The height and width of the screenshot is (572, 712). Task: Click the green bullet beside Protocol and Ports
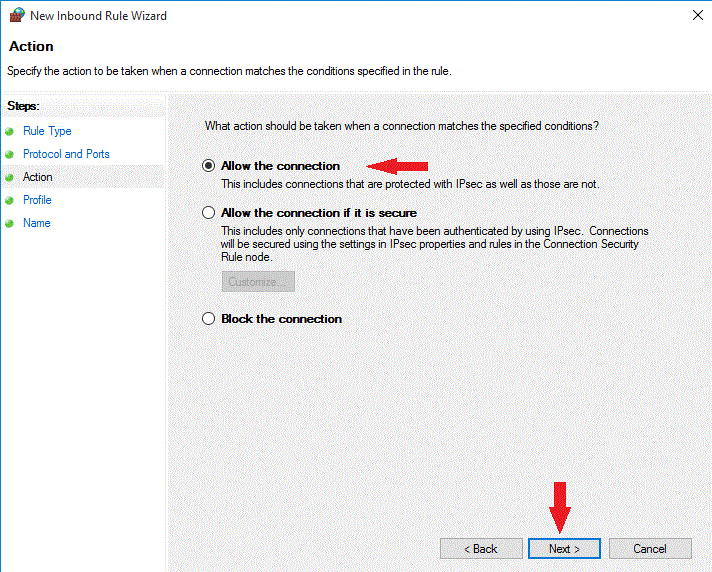(10, 154)
